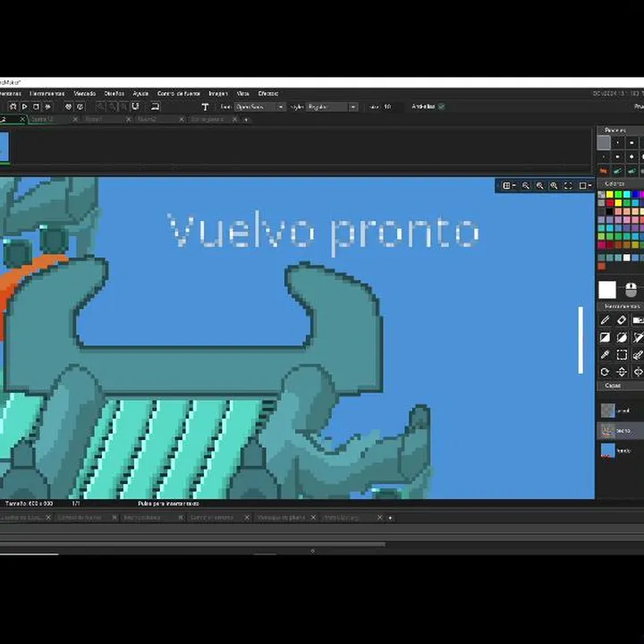Click the 'Tamaño: 600 x 600' status text

tap(29, 503)
